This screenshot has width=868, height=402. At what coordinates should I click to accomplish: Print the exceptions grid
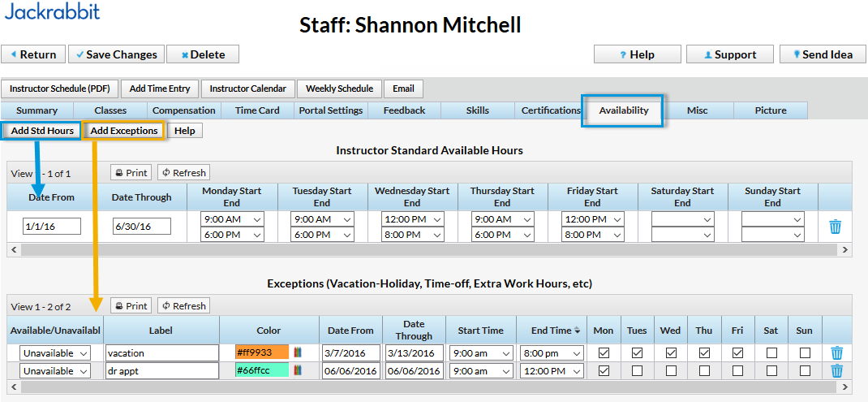[131, 305]
